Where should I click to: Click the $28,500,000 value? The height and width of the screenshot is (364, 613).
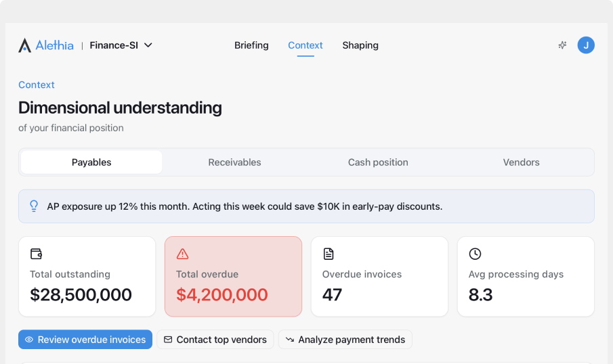click(x=81, y=294)
